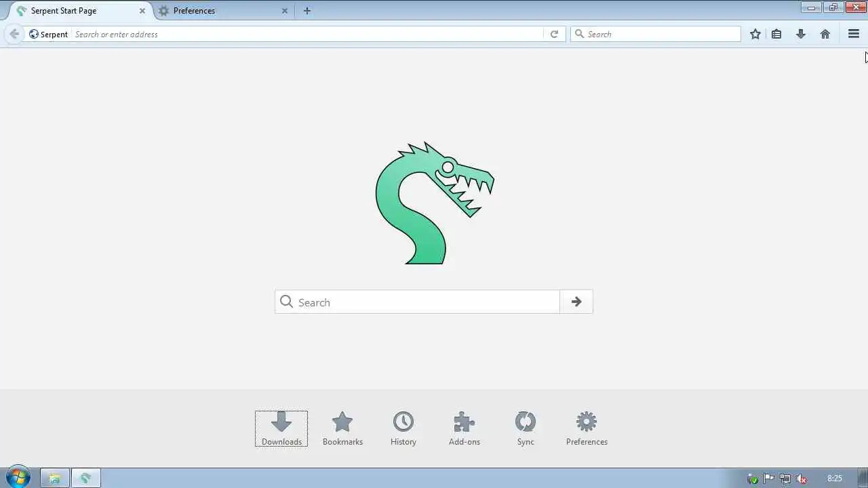Click the Serpent dragon logo
The width and height of the screenshot is (868, 488).
[x=435, y=203]
